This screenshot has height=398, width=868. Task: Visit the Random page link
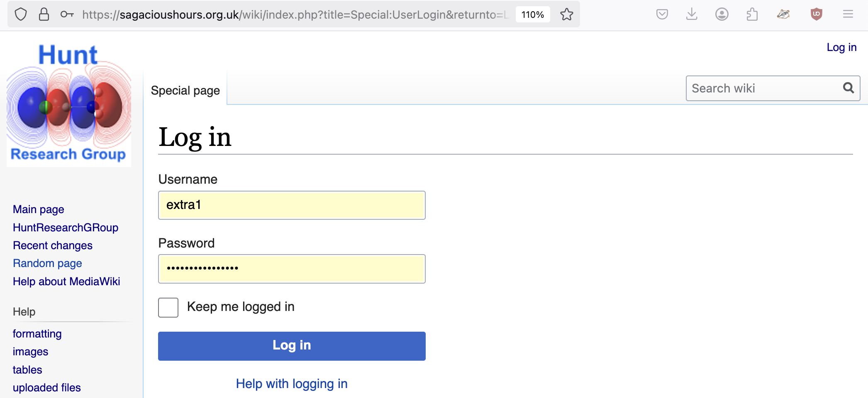[x=47, y=263]
